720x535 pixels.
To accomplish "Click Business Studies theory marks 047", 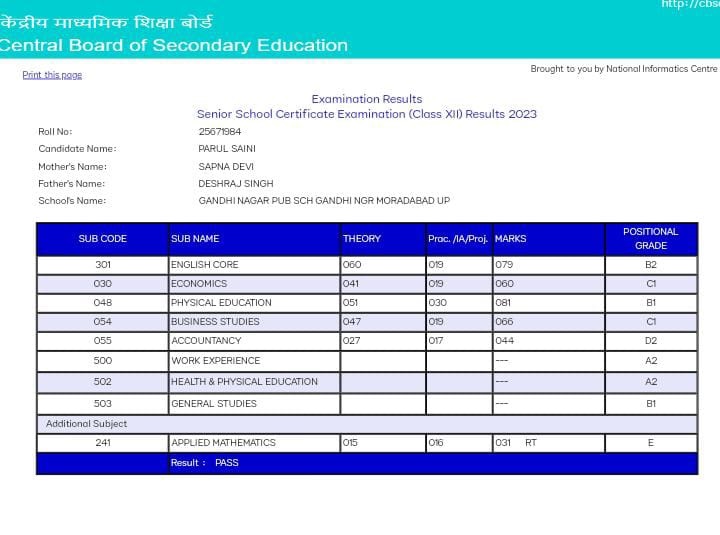I will (352, 321).
